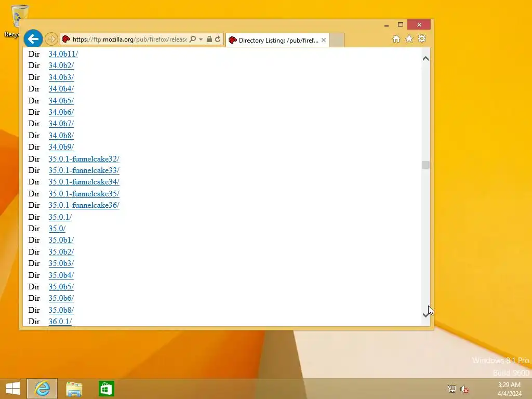This screenshot has height=399, width=532.
Task: Open the 35.0b2/ directory link
Action: (x=61, y=252)
